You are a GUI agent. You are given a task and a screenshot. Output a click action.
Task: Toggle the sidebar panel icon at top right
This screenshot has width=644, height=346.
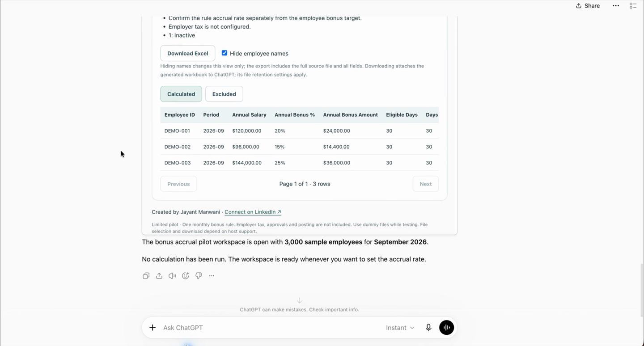coord(633,6)
